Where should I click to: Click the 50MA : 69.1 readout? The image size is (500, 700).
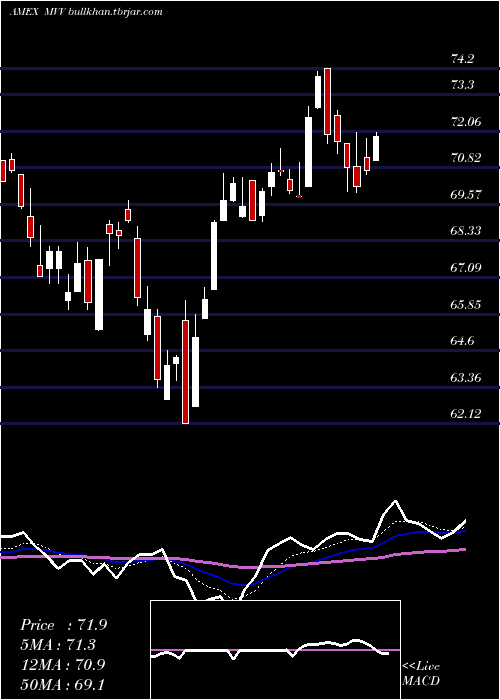coord(62,684)
